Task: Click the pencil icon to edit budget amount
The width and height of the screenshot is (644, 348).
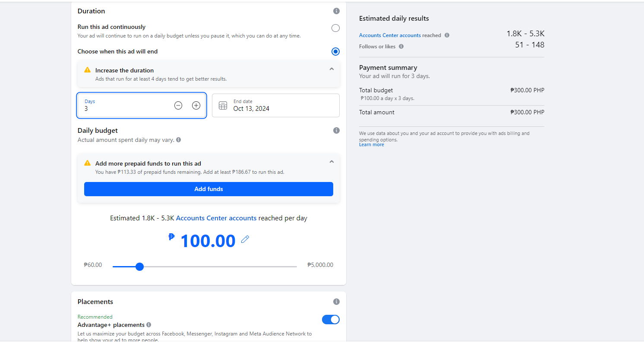Action: tap(245, 239)
